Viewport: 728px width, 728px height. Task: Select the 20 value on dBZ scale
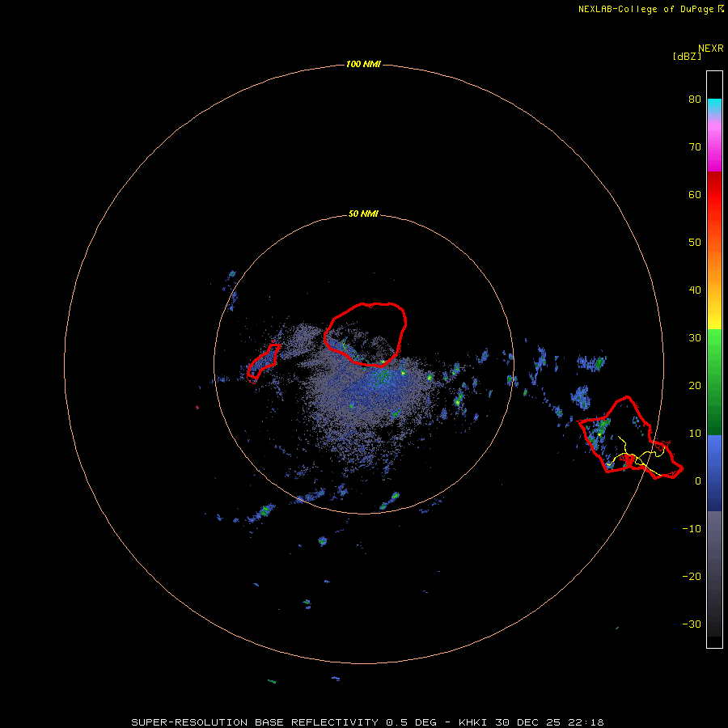[x=695, y=385]
